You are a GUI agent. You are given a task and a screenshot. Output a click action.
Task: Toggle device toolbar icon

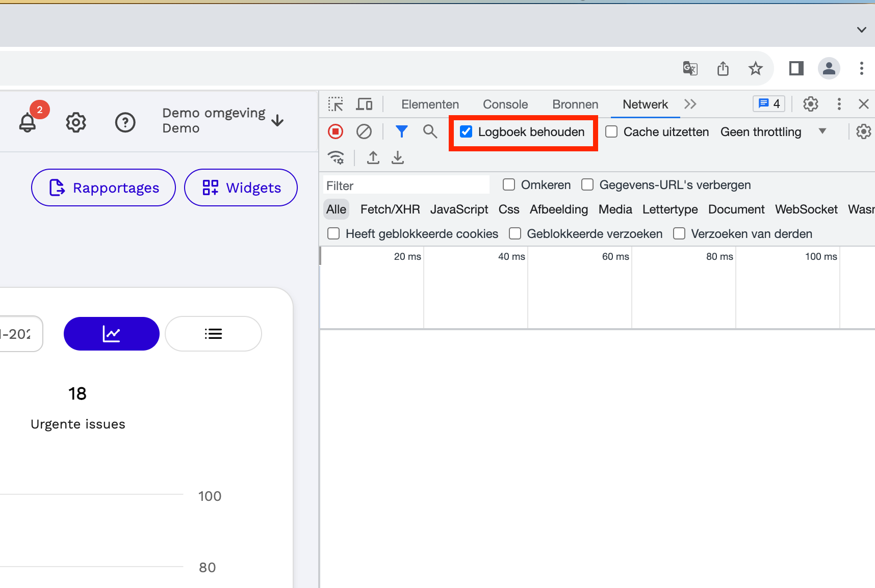[364, 104]
